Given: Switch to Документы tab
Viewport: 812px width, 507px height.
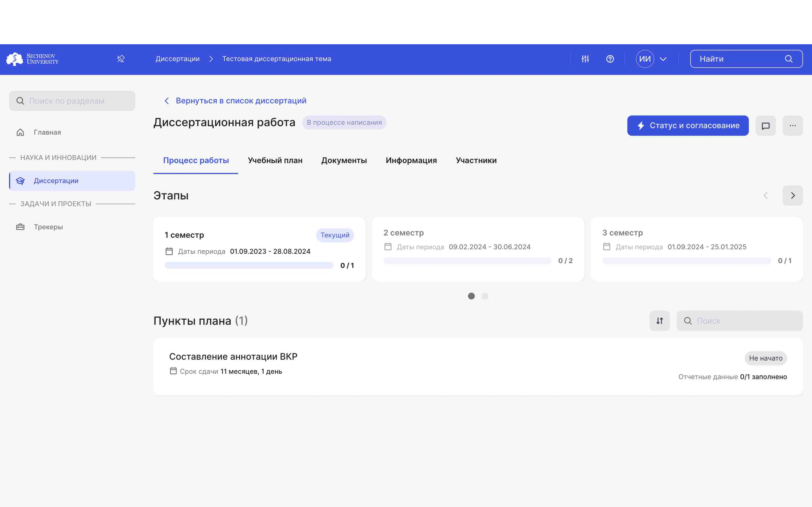Looking at the screenshot, I should (x=344, y=160).
